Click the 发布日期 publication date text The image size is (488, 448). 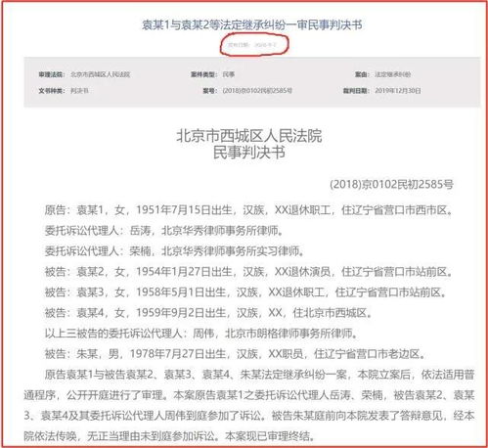[252, 45]
